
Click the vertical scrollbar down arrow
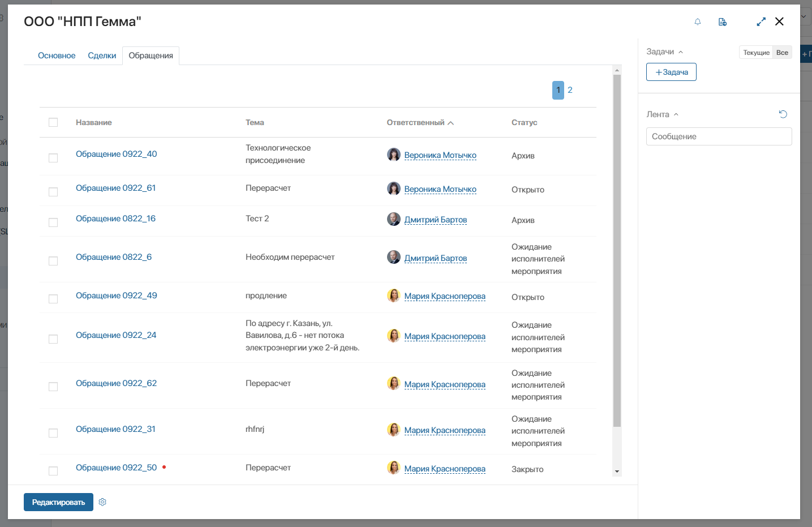pyautogui.click(x=617, y=471)
